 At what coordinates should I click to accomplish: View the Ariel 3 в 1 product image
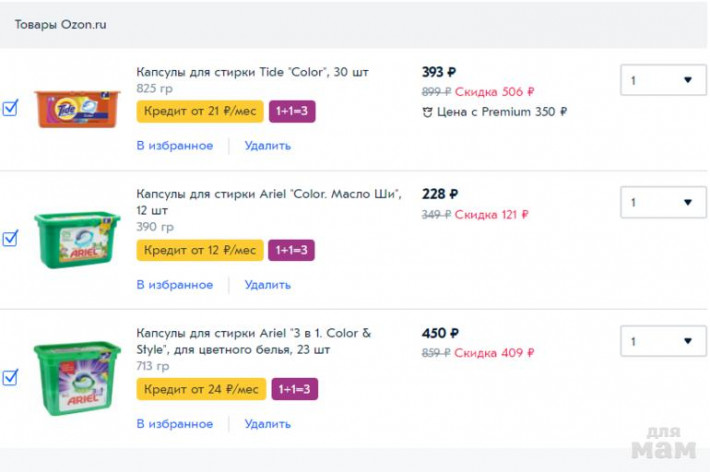[x=77, y=377]
